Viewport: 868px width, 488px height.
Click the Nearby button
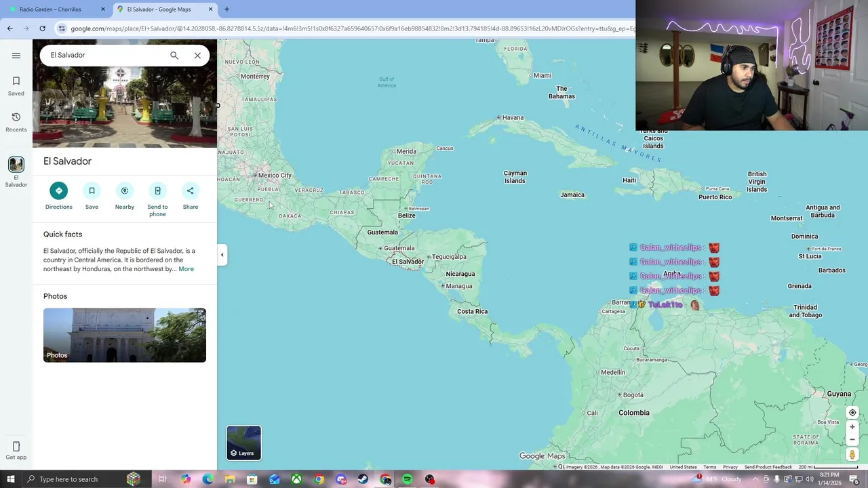(125, 197)
